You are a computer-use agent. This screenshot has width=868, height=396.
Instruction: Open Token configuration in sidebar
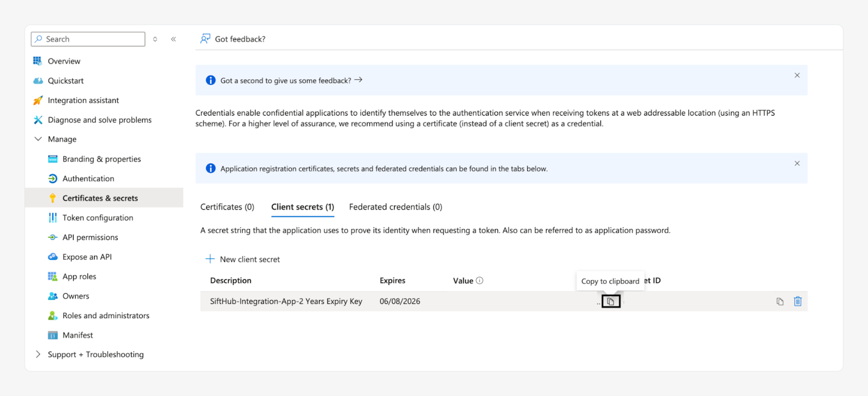pos(98,217)
